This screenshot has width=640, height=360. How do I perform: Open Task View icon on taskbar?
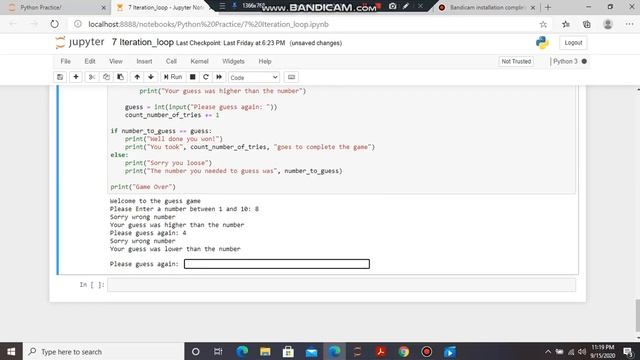tap(218, 351)
